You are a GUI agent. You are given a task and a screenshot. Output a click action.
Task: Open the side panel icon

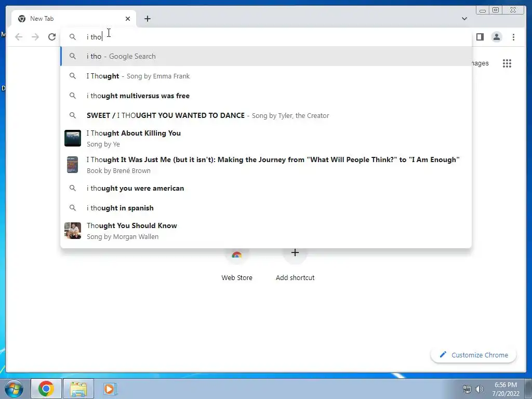[480, 37]
